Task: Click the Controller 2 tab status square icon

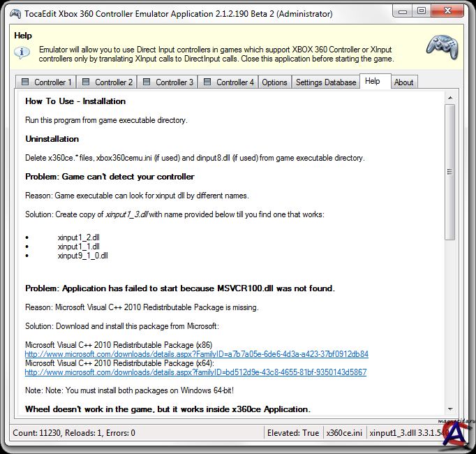Action: pos(86,82)
